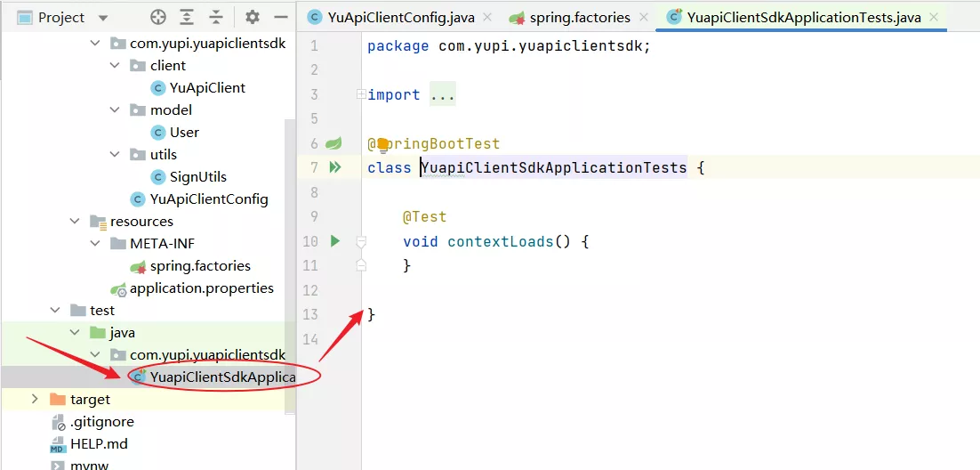
Task: Click line number 14 in gutter
Action: (310, 339)
